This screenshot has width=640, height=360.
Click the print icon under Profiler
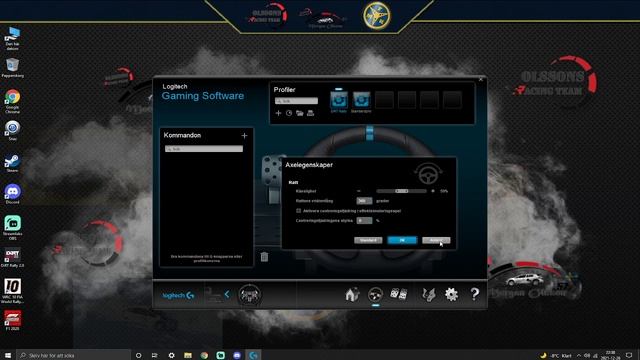[311, 113]
